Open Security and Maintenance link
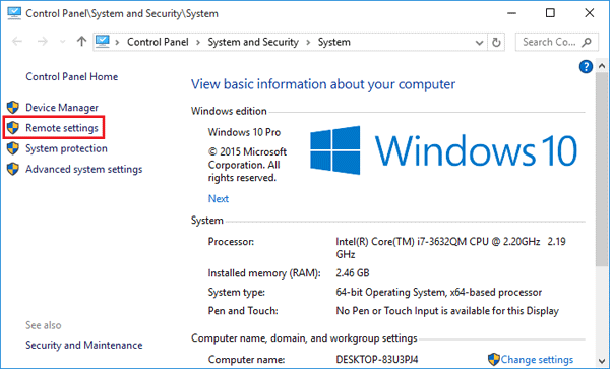This screenshot has width=610, height=369. 84,345
